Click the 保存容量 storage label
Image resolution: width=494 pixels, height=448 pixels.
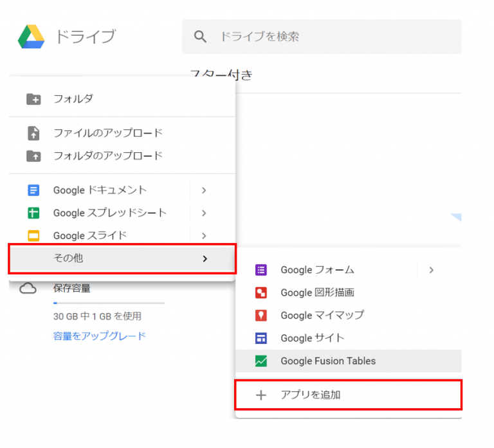tap(72, 288)
